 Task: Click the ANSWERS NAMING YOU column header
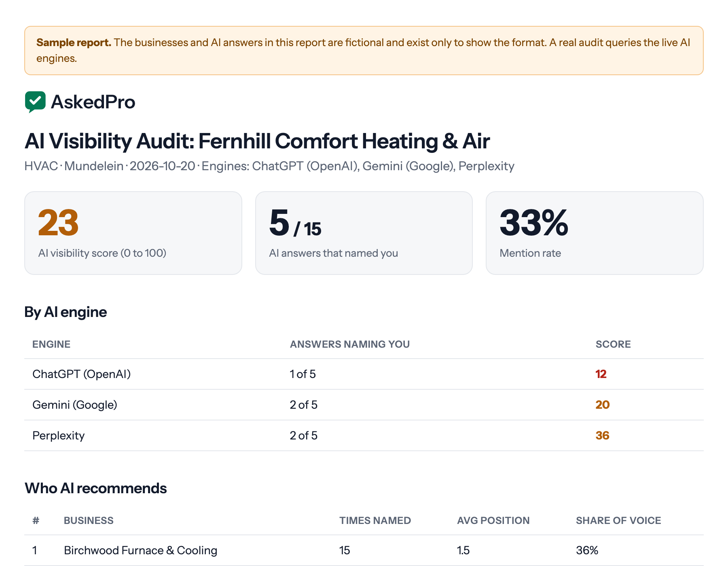pyautogui.click(x=350, y=344)
